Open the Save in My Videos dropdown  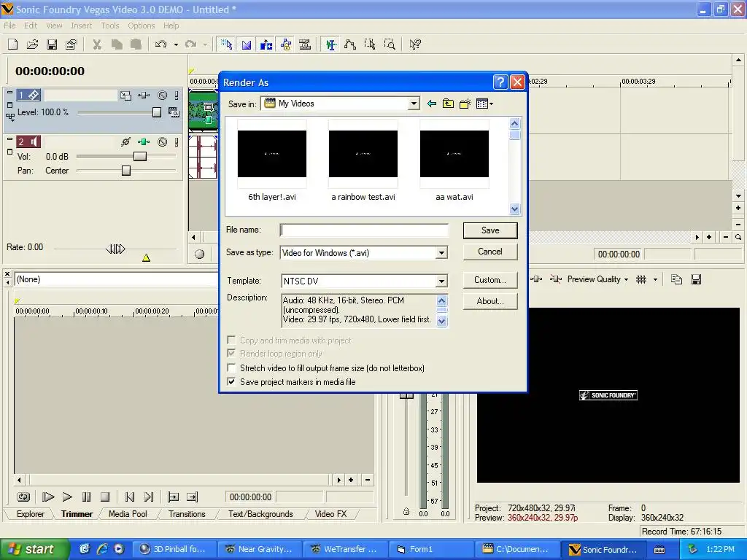click(414, 104)
